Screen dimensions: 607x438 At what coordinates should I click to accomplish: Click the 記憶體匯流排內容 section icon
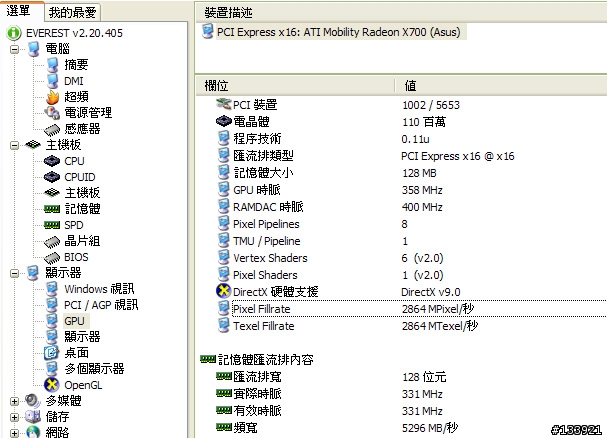coord(208,360)
